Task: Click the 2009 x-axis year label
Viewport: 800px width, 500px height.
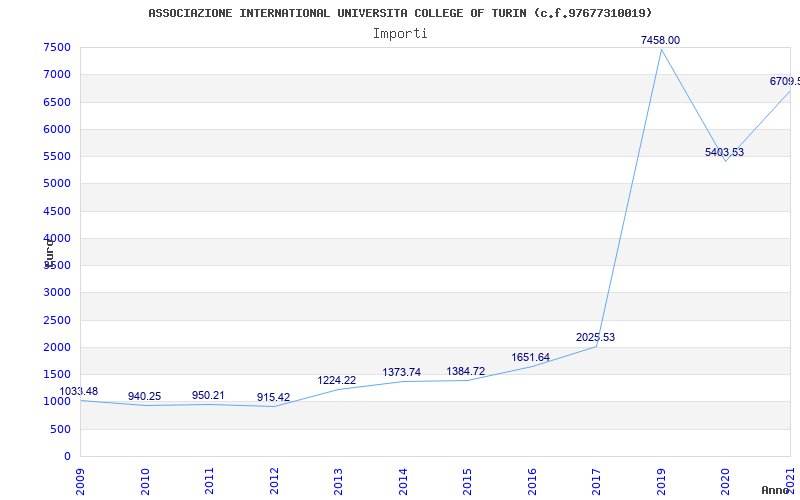Action: coord(81,479)
